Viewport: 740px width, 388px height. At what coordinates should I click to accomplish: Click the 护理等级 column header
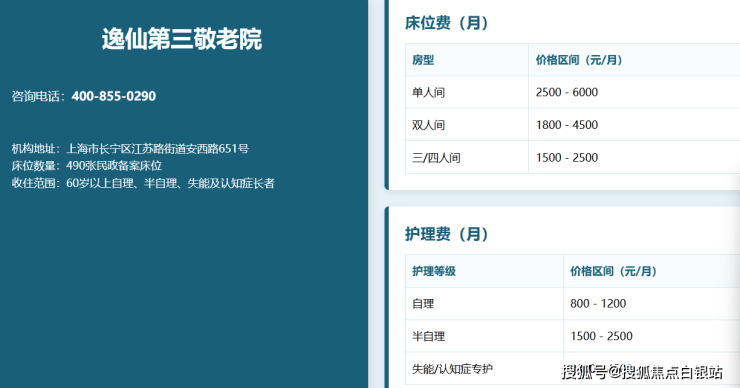click(x=434, y=271)
